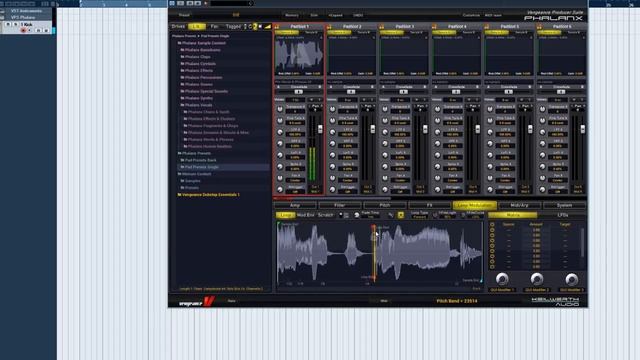Select the Mod Env sub-tab
This screenshot has width=640, height=360.
[x=305, y=215]
